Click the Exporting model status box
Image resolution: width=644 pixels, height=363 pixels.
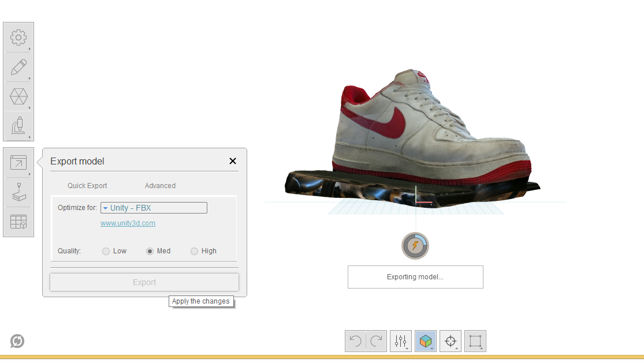[x=415, y=277]
